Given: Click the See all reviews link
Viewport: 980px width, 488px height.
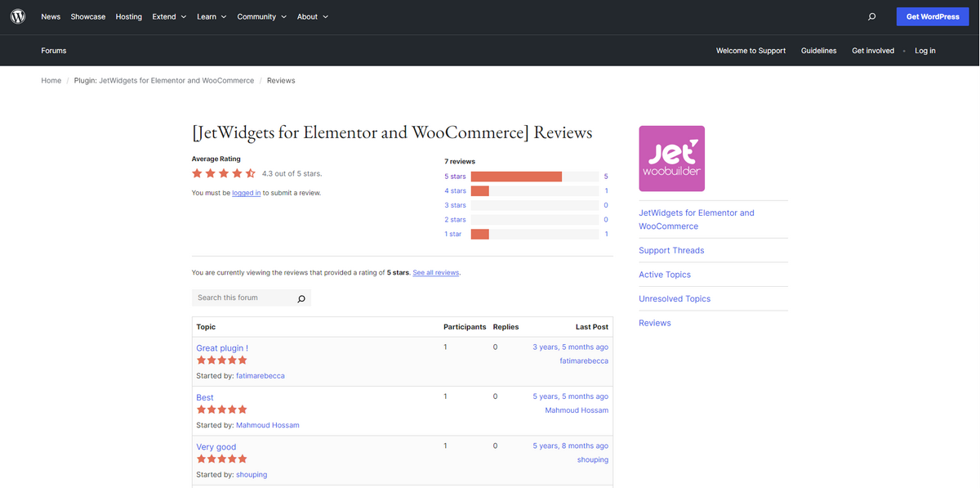Looking at the screenshot, I should click(x=436, y=273).
